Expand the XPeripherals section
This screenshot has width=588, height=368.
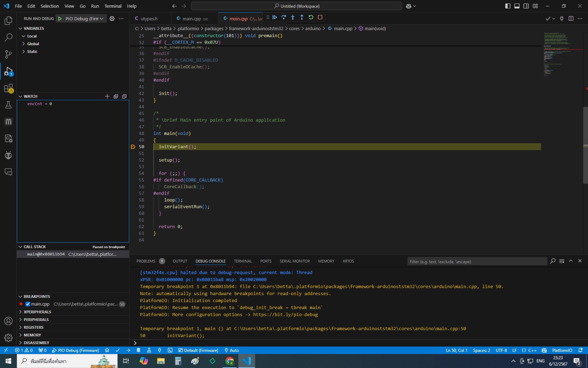tap(37, 312)
